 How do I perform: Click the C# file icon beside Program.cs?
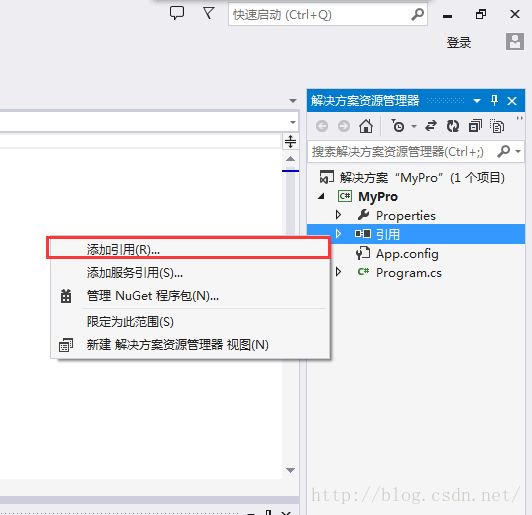363,271
